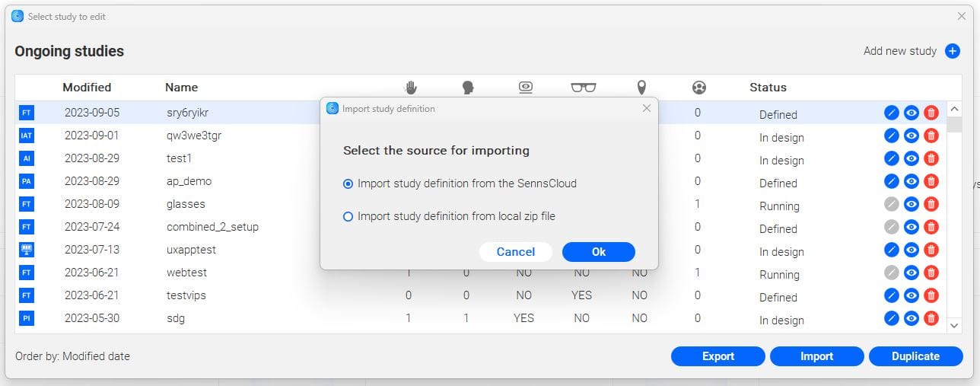Preview the qw3we3tgr study via eye icon
Image resolution: width=980 pixels, height=386 pixels.
[912, 136]
